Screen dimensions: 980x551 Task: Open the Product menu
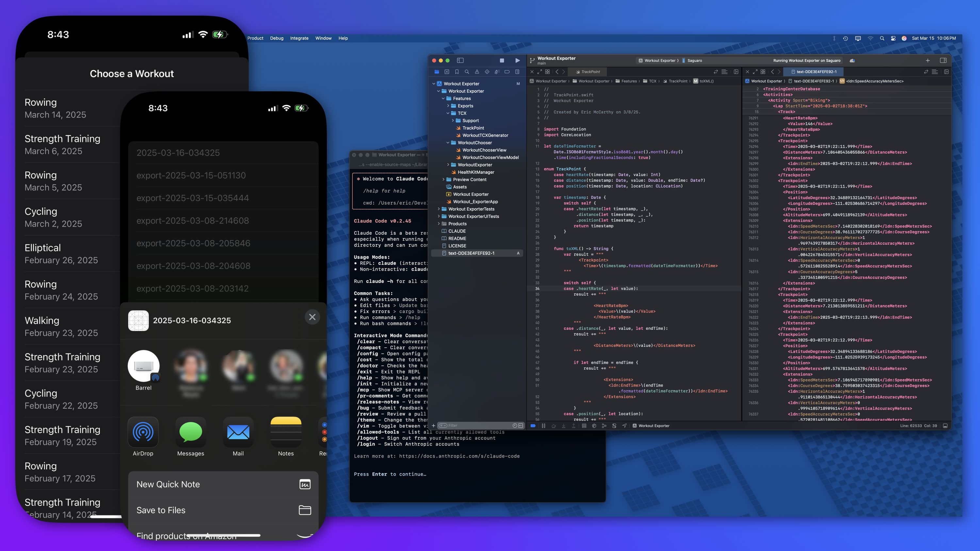click(255, 39)
